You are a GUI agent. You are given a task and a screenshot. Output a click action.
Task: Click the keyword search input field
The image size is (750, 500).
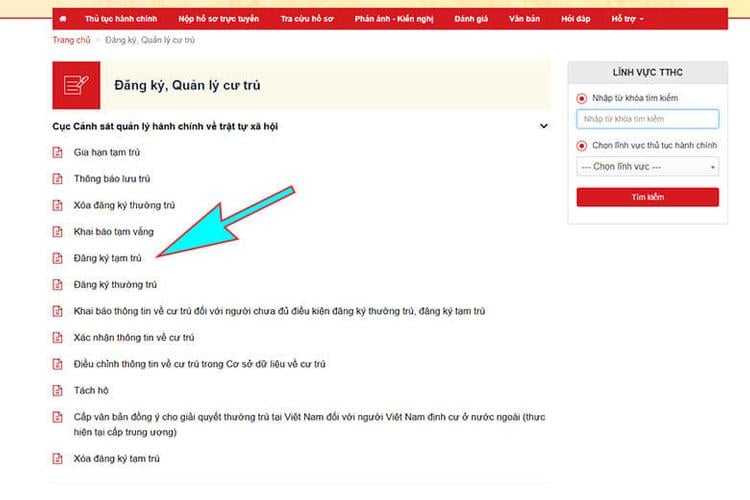point(648,119)
